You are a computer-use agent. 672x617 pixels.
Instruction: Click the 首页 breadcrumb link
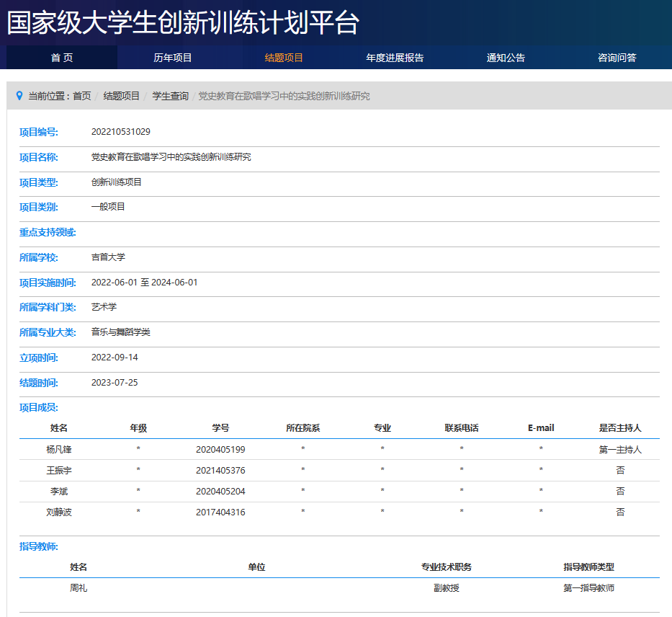click(82, 96)
